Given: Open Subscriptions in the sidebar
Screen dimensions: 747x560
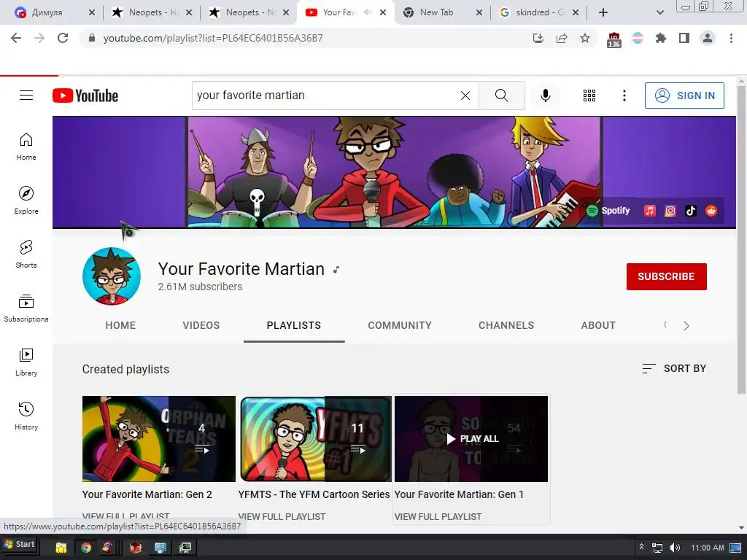Looking at the screenshot, I should (26, 308).
